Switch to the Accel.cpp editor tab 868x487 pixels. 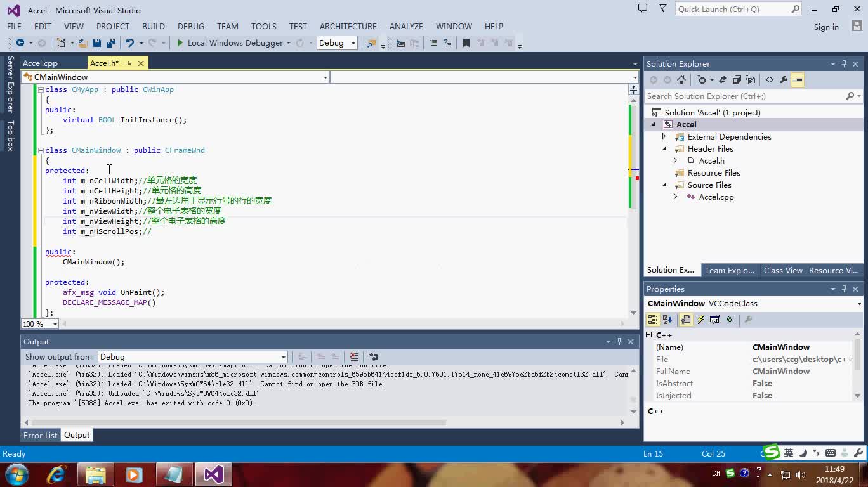click(x=40, y=63)
